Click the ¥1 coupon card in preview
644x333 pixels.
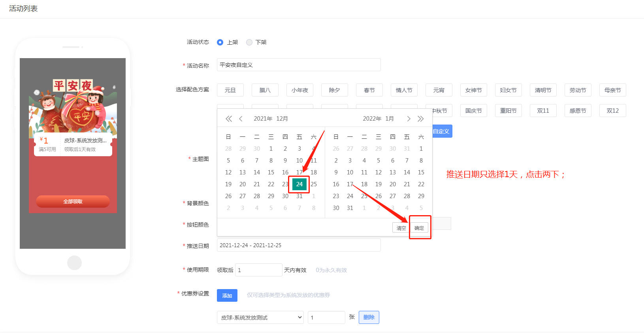[73, 145]
